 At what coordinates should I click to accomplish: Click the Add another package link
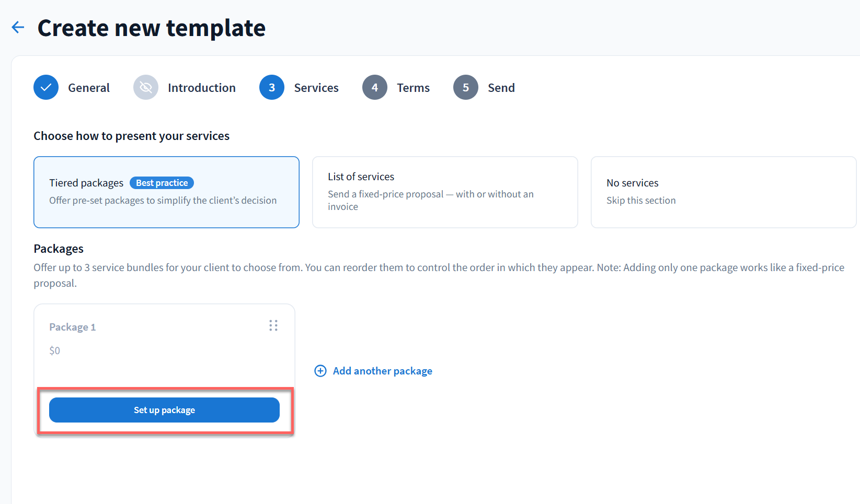tap(382, 371)
